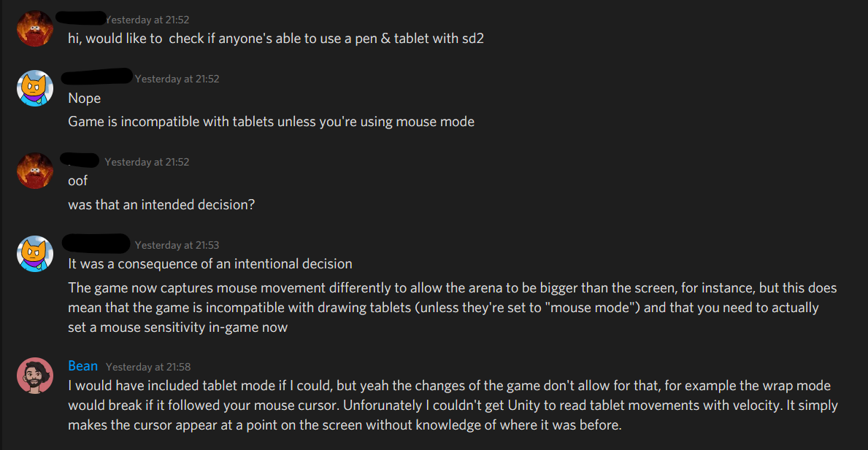Click the timestamp above the "Nope" message
This screenshot has width=868, height=450.
pos(177,79)
